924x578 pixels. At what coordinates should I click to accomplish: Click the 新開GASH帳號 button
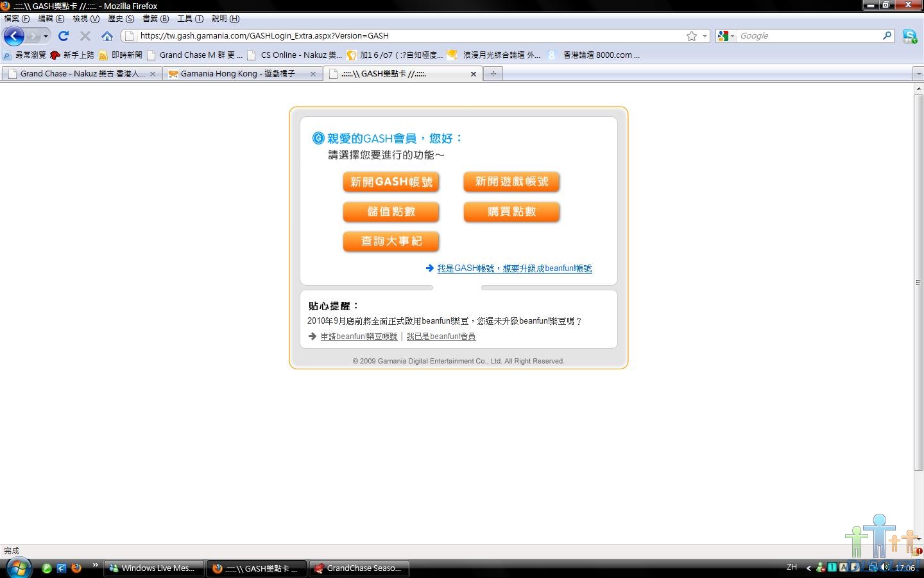click(x=391, y=182)
